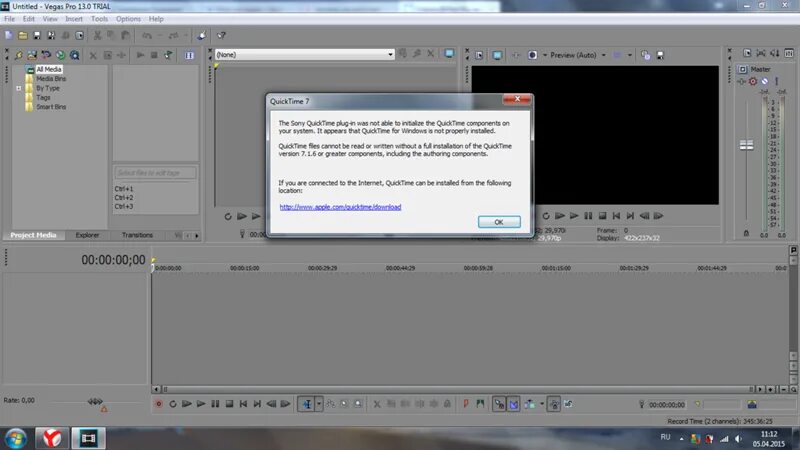Select the Tags folder

click(43, 97)
